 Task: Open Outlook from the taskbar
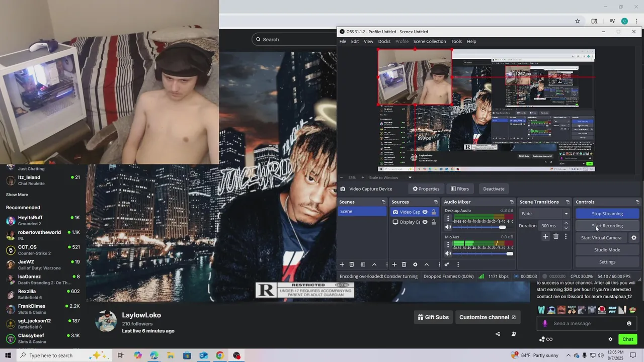(x=203, y=355)
